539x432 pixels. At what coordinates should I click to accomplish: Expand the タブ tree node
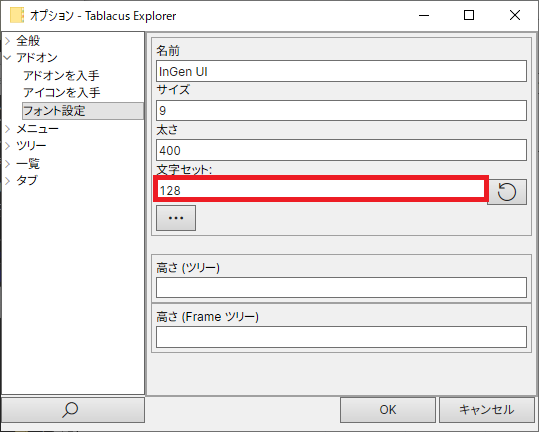[x=8, y=180]
